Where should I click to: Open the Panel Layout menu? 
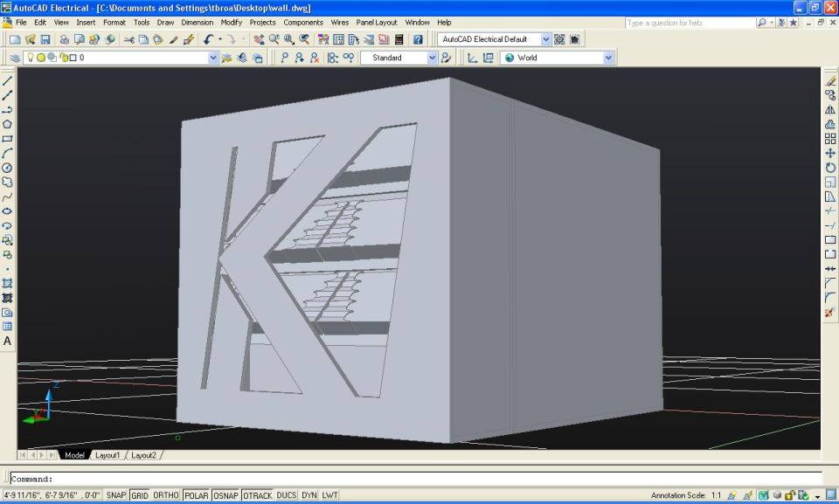pyautogui.click(x=377, y=23)
